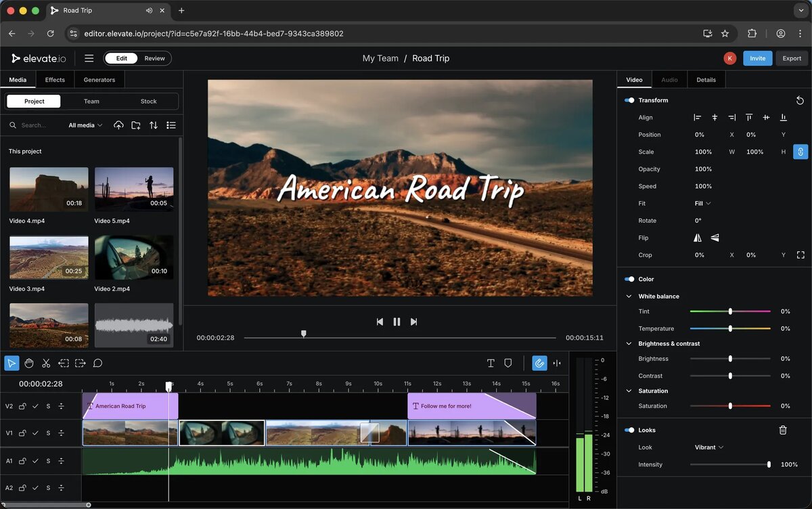The image size is (812, 509).
Task: Activate the hand pan tool
Action: click(29, 363)
